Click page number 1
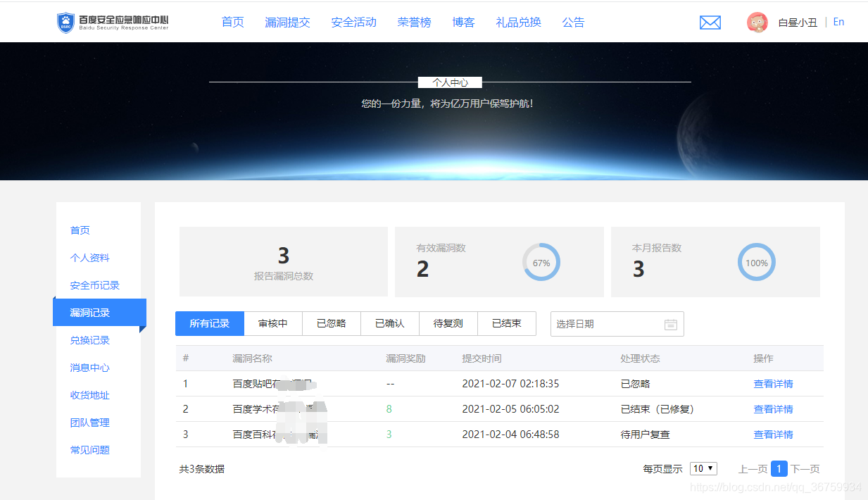The image size is (868, 500). (x=779, y=468)
